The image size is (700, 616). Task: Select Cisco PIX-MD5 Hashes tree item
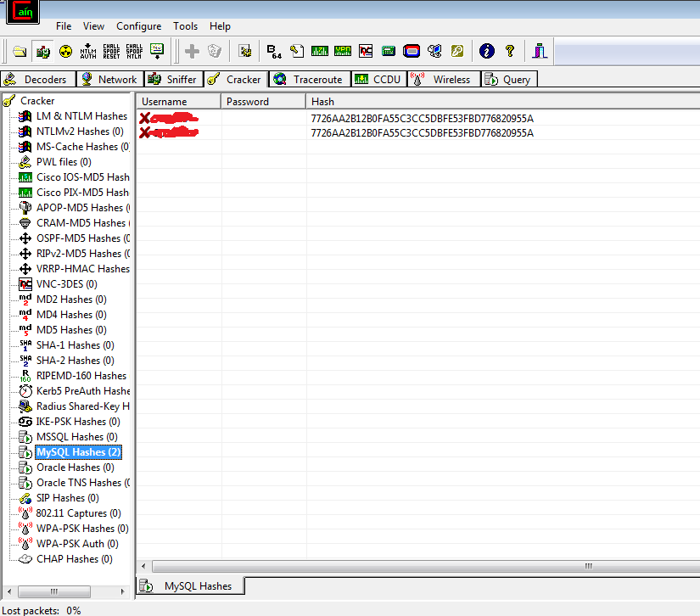[82, 193]
